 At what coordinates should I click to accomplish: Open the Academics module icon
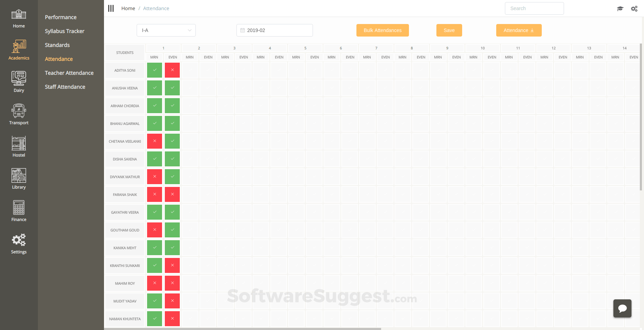pyautogui.click(x=19, y=46)
